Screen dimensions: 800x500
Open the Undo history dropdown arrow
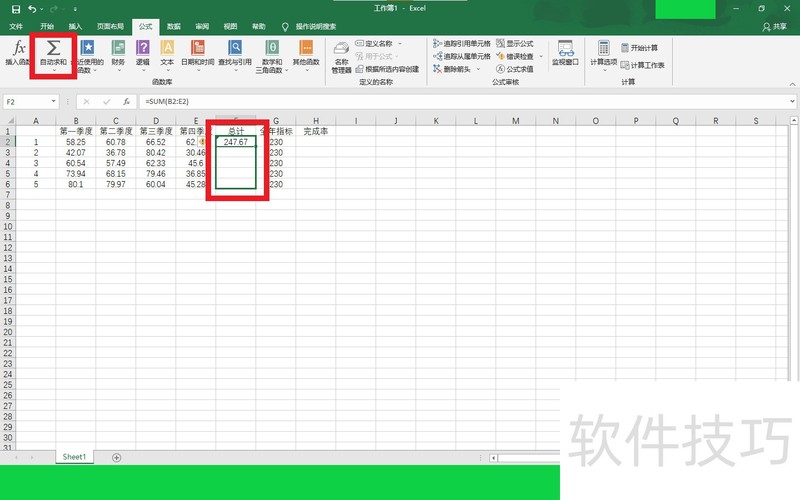click(42, 9)
